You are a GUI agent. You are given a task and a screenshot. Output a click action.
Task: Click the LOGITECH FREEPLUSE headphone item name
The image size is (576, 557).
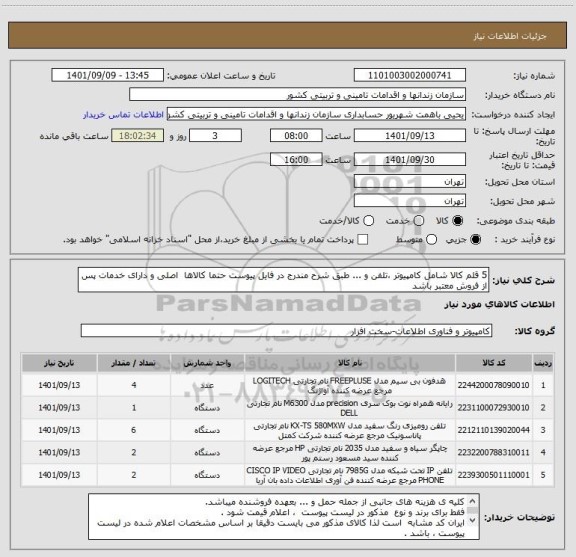click(349, 385)
